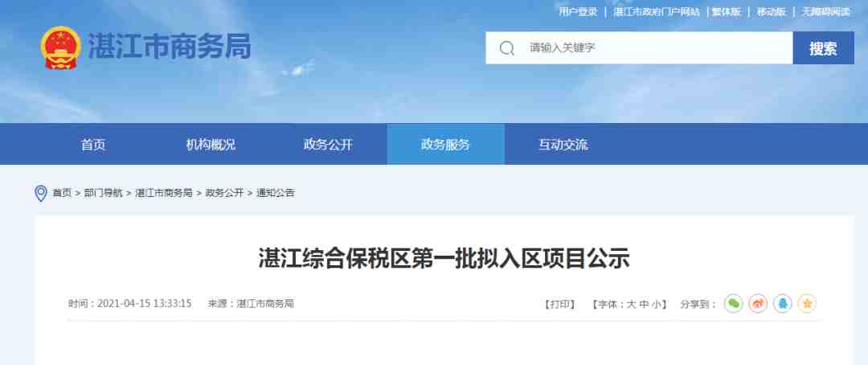
Task: Open the 机构概况 navigation tab
Action: pos(211,145)
